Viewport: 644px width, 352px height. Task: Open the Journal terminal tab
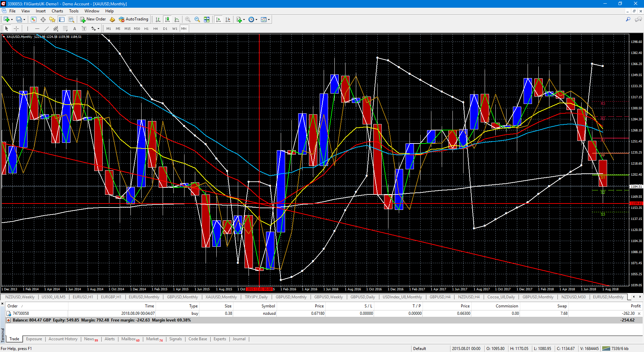pos(239,339)
